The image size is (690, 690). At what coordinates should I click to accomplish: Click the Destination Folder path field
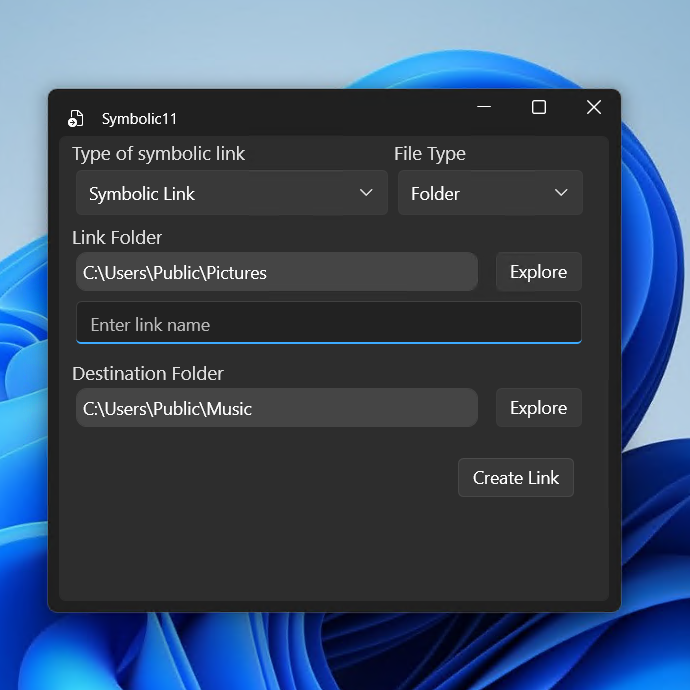pyautogui.click(x=277, y=408)
